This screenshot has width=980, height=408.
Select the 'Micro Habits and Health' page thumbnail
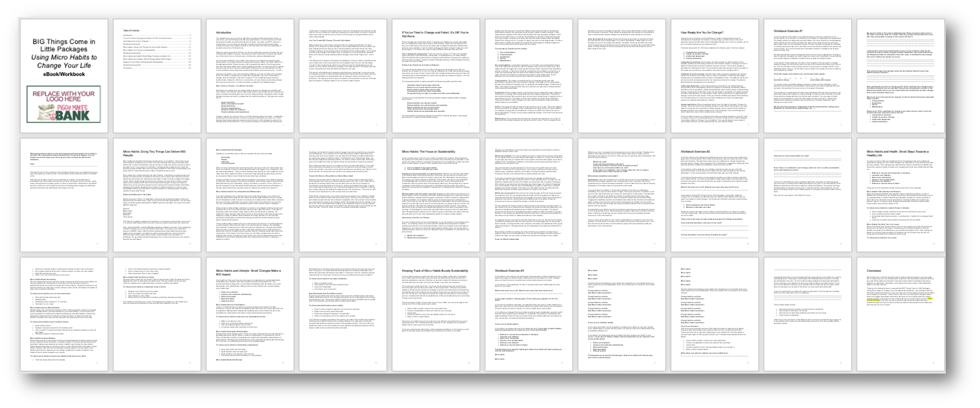901,195
